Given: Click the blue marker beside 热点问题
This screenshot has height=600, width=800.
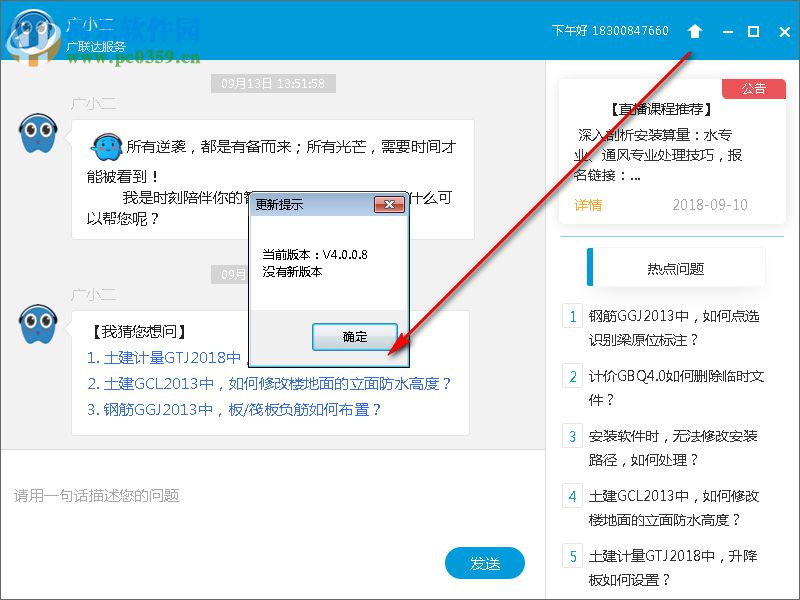Looking at the screenshot, I should [590, 266].
